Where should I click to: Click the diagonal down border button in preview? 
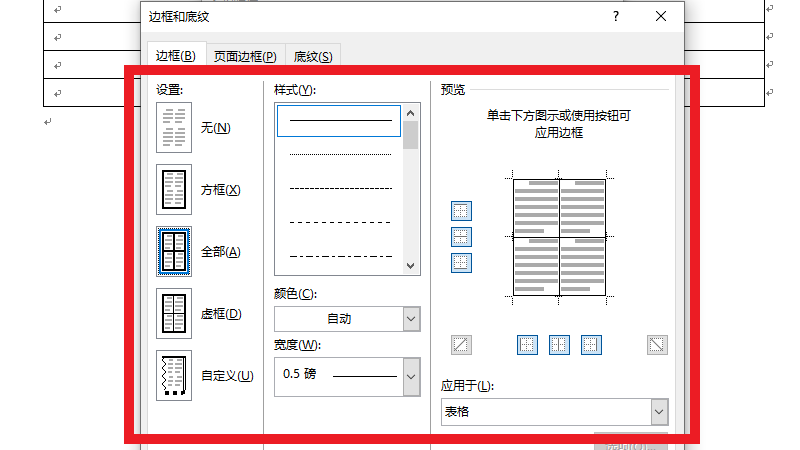point(657,345)
